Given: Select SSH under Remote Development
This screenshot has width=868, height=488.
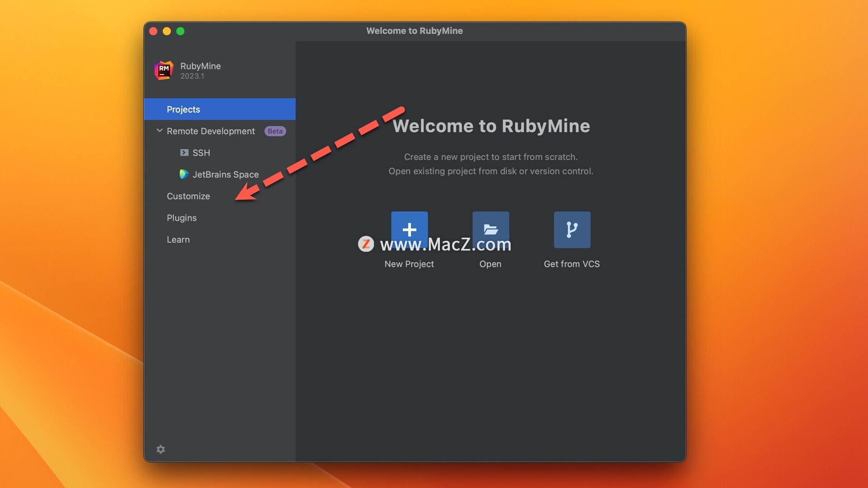Looking at the screenshot, I should click(220, 153).
